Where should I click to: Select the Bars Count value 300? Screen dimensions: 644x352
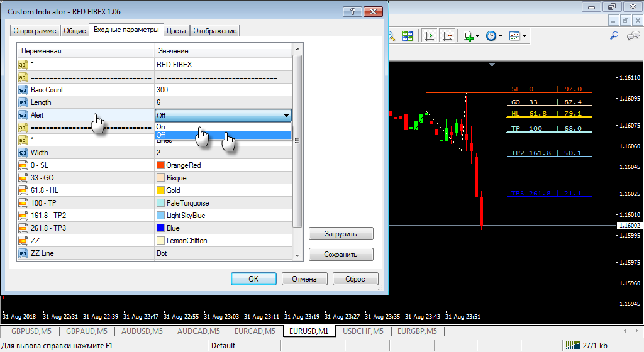point(162,90)
